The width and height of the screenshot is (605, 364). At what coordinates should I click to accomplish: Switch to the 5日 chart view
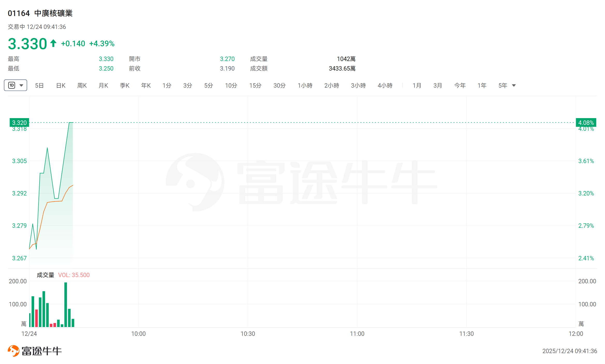(x=39, y=86)
